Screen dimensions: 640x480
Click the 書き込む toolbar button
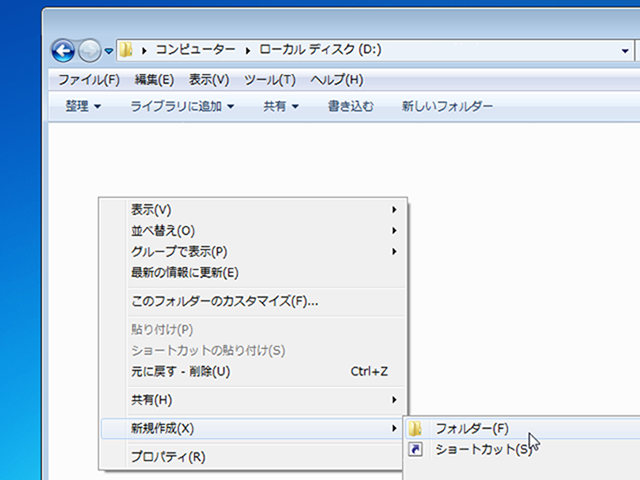[x=351, y=107]
